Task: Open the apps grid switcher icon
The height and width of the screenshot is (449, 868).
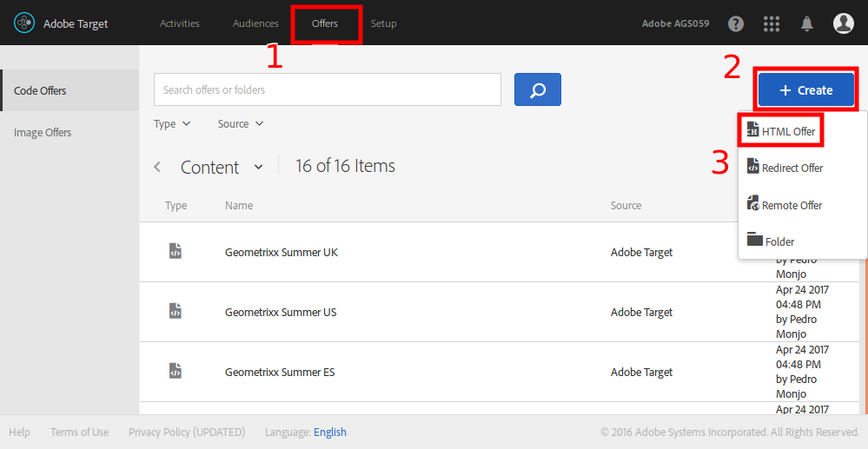Action: pyautogui.click(x=772, y=23)
